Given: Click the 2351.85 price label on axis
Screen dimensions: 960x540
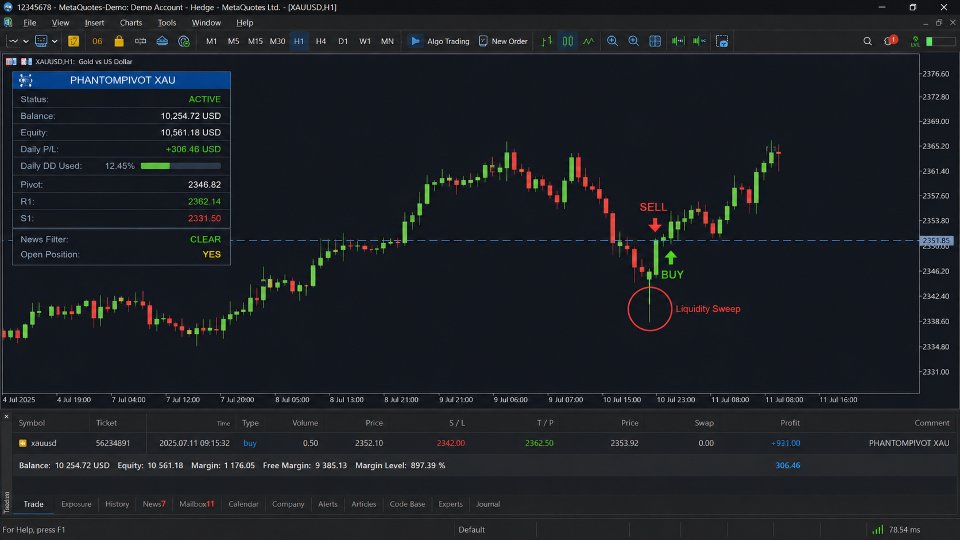Looking at the screenshot, I should [x=936, y=241].
